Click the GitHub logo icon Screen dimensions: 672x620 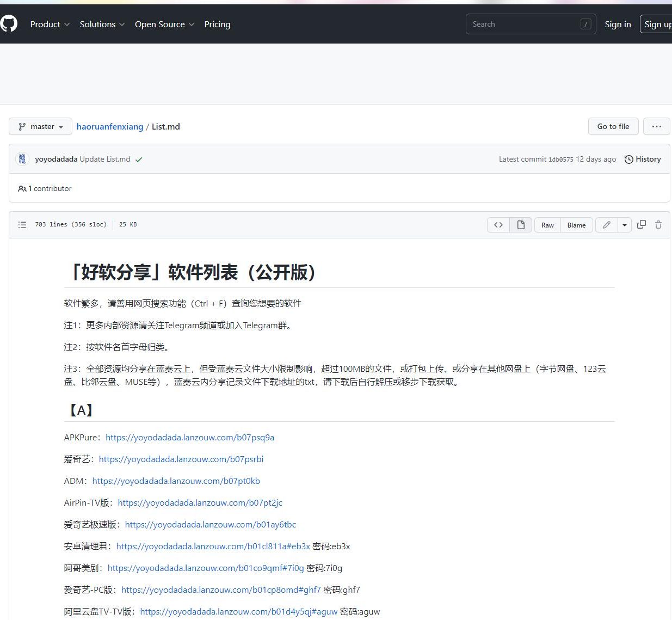tap(9, 24)
